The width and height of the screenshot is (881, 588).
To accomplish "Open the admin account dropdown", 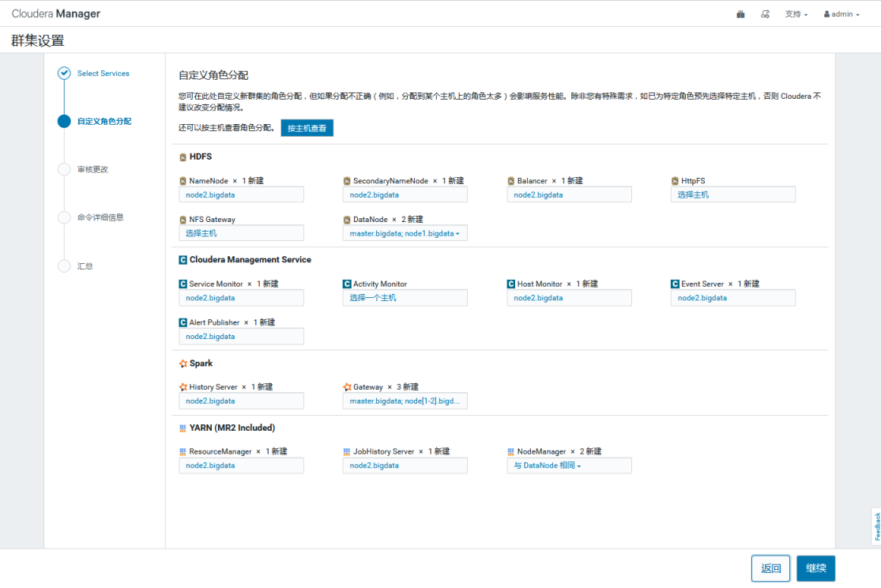I will click(x=841, y=13).
